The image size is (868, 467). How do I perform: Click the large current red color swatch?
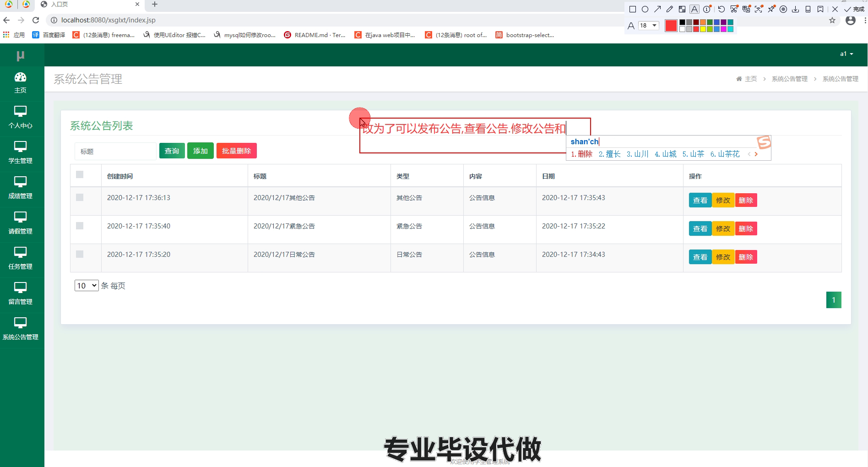pyautogui.click(x=671, y=26)
